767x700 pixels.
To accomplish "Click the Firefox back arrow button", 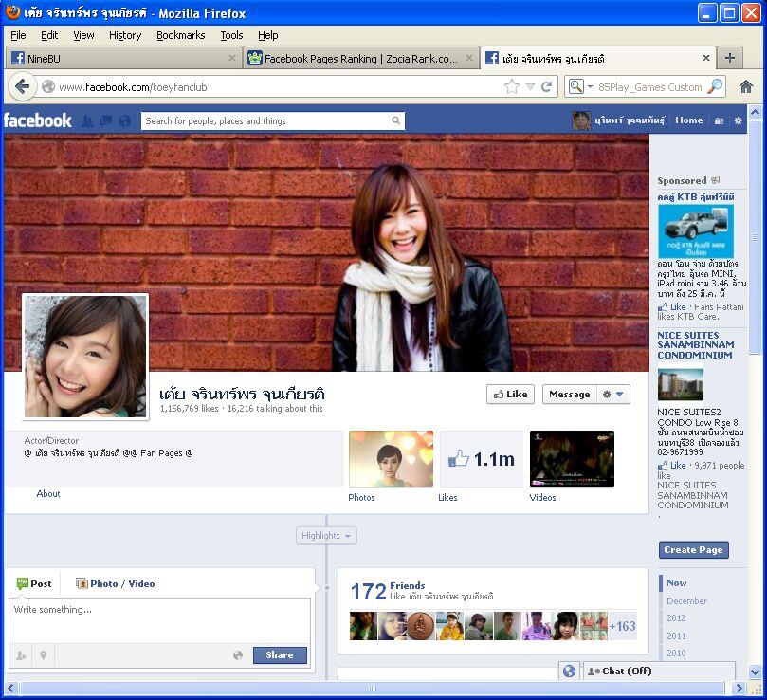I will click(x=23, y=86).
